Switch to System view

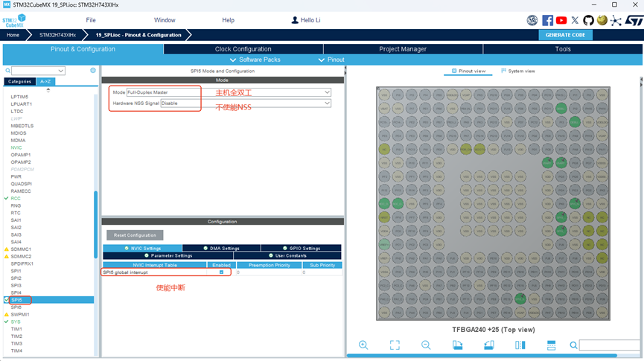point(518,71)
